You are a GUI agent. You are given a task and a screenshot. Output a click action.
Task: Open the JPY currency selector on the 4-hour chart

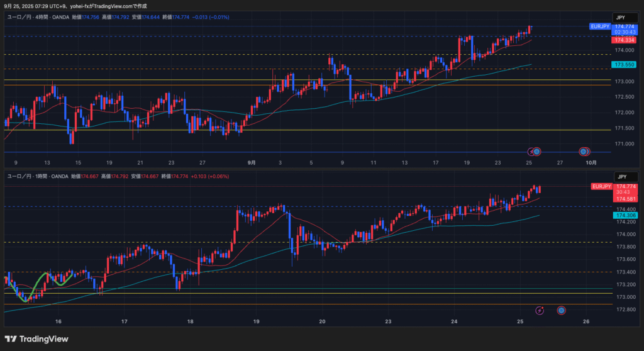620,18
